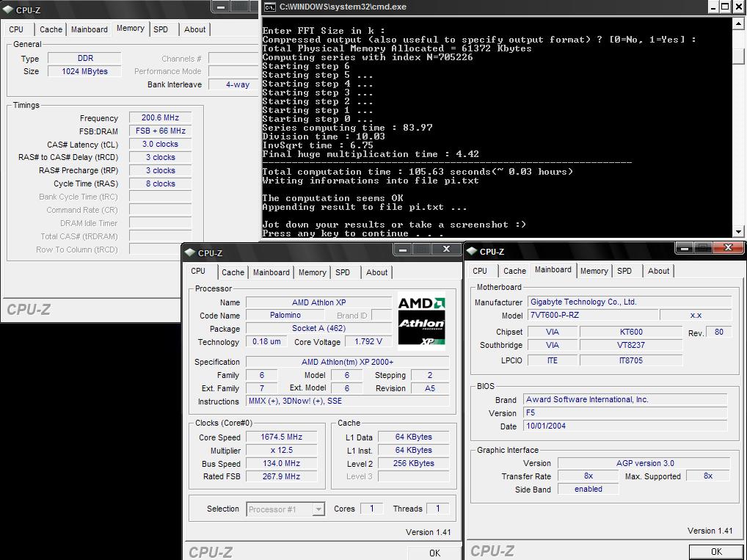Switch to Mainboard tab in CPU window
The image size is (747, 560).
[271, 272]
